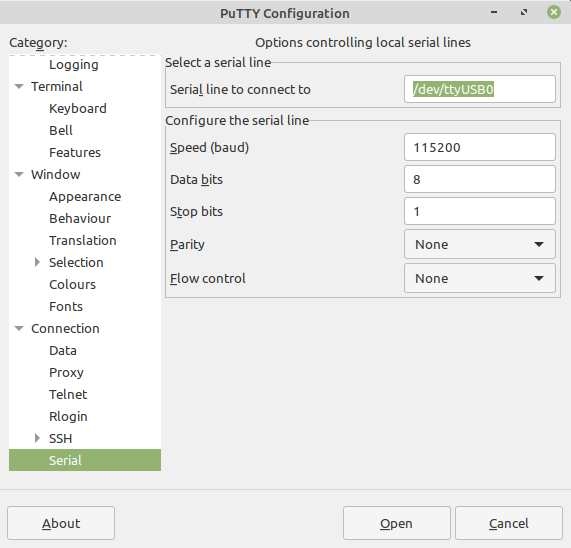Open the Data settings category
The image size is (571, 548).
coord(63,351)
